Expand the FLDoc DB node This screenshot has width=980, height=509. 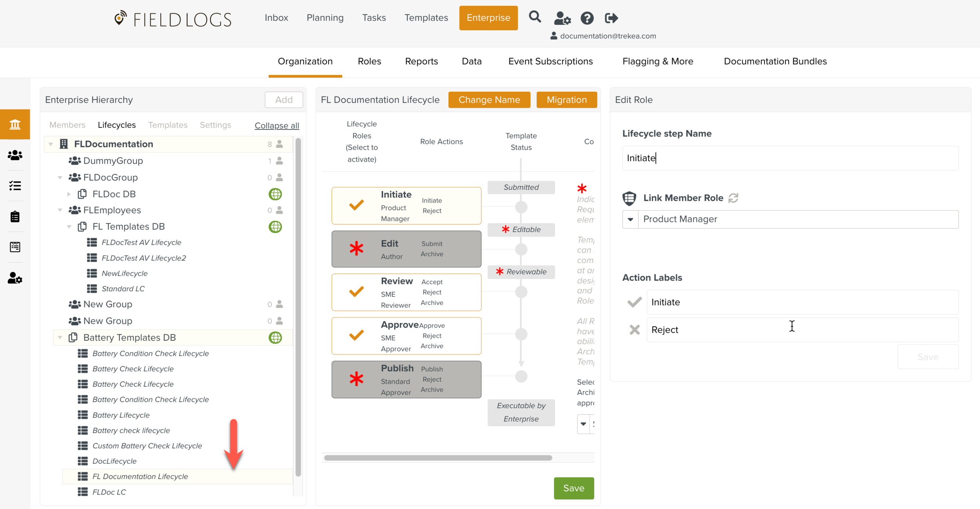69,194
